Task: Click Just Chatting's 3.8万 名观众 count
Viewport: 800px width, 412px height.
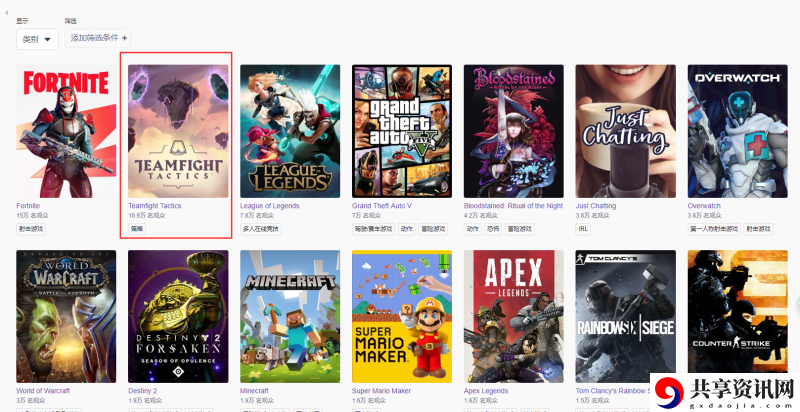Action: point(593,216)
